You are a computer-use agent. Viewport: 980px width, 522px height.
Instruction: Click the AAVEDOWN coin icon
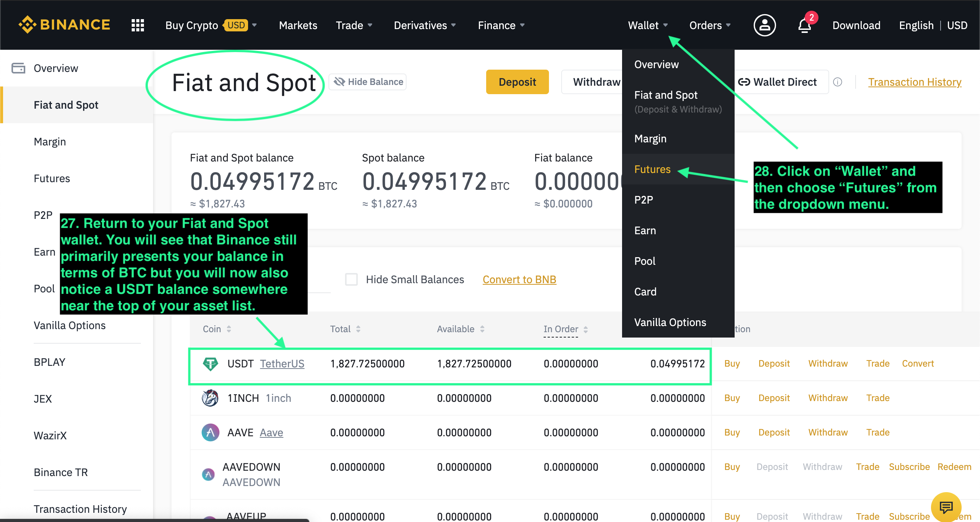click(208, 475)
